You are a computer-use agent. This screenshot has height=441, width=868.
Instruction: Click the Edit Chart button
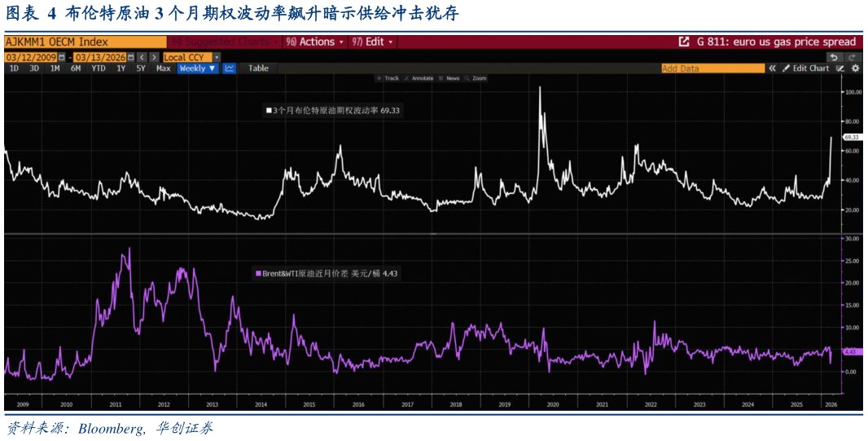[806, 68]
